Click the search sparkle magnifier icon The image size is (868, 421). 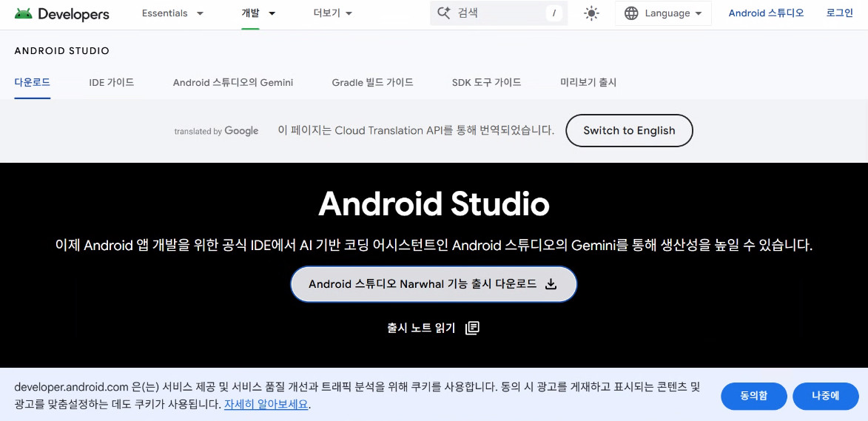[x=444, y=13]
